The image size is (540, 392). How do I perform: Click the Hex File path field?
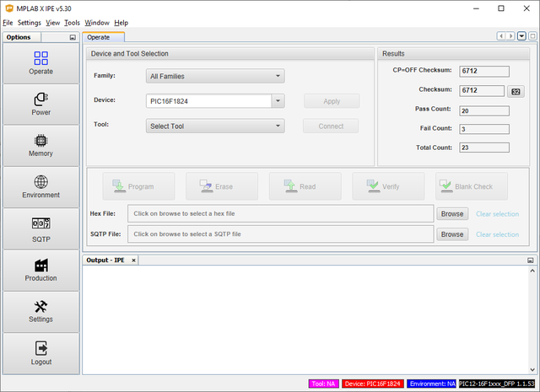pos(280,214)
